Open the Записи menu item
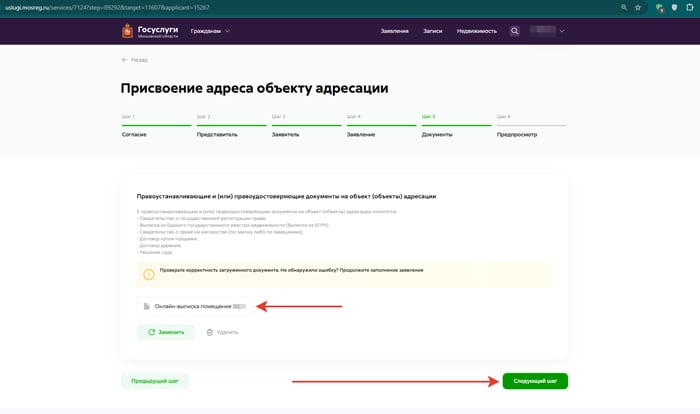This screenshot has height=414, width=700. (433, 31)
